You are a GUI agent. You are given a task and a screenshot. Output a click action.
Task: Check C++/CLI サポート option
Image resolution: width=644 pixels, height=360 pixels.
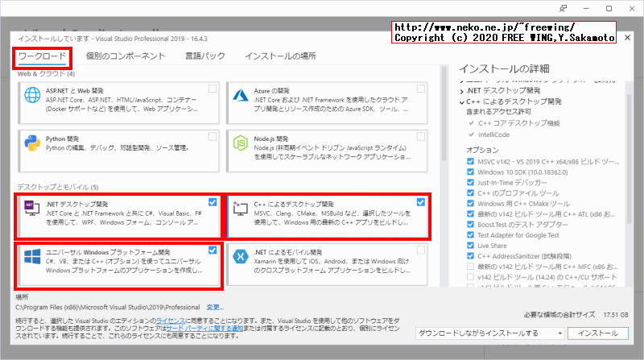click(470, 277)
